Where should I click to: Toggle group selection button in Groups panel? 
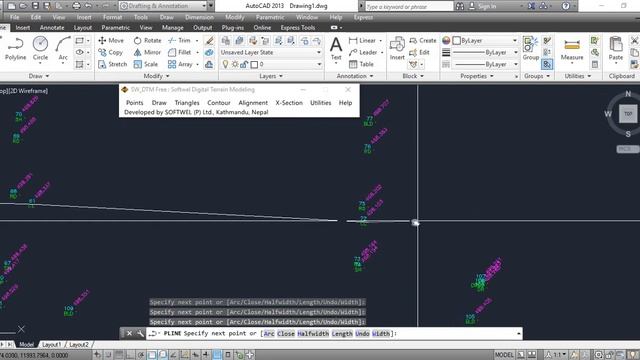(547, 64)
